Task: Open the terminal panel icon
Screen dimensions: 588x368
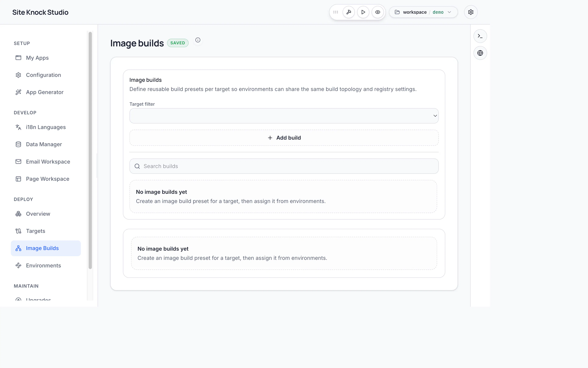Action: [x=480, y=36]
